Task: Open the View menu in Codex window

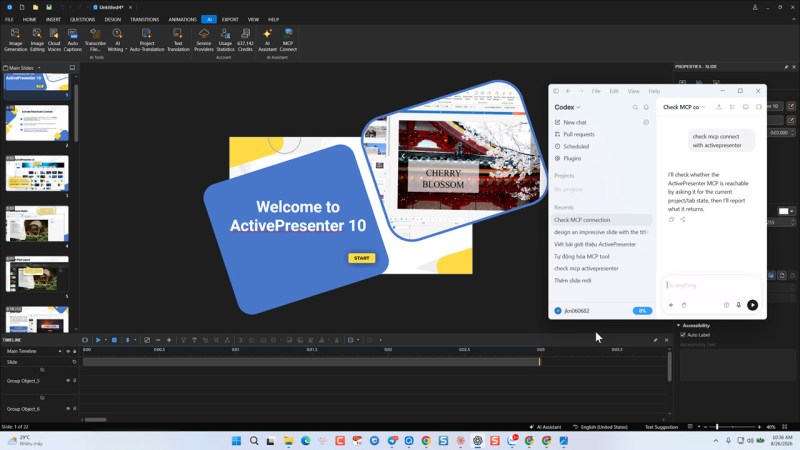Action: (633, 91)
